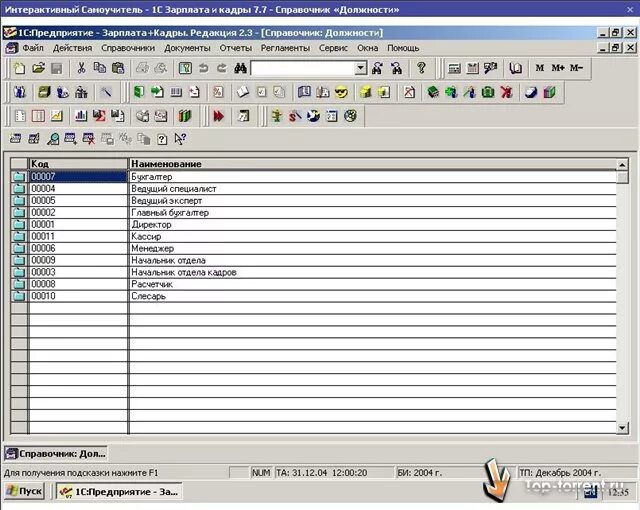
Task: Click the magic wand icon
Action: pos(106,92)
